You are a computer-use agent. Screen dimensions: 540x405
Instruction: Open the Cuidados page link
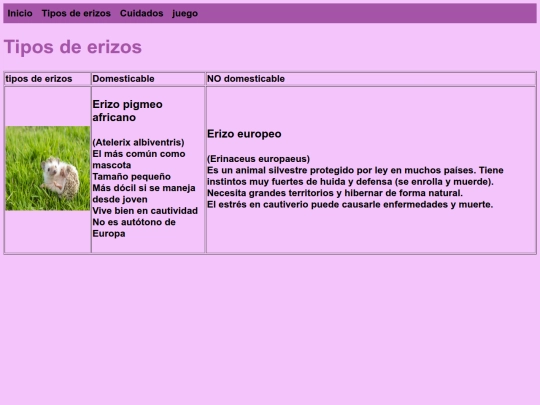coord(142,13)
